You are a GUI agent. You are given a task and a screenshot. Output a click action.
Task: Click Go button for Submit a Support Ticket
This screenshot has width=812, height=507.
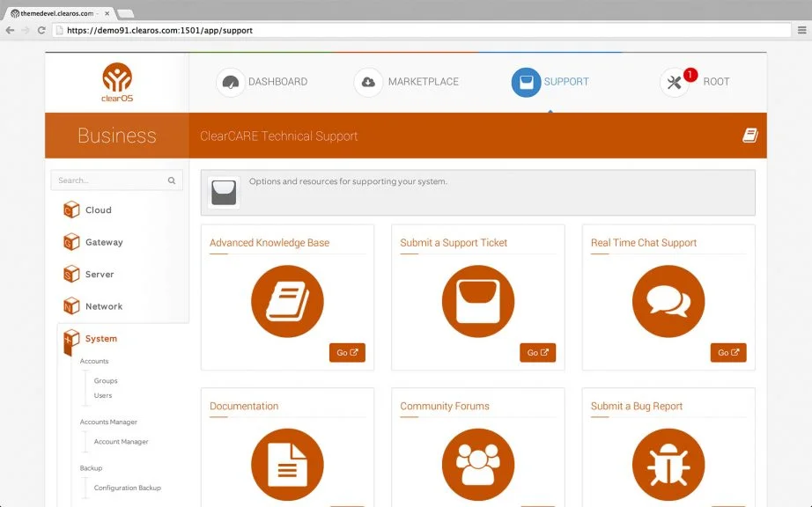(x=537, y=352)
